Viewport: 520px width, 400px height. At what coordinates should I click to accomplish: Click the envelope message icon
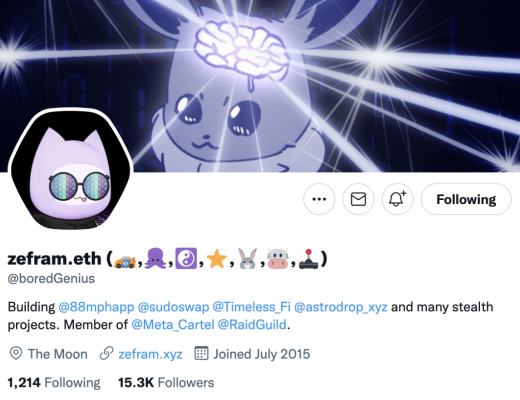pos(358,199)
